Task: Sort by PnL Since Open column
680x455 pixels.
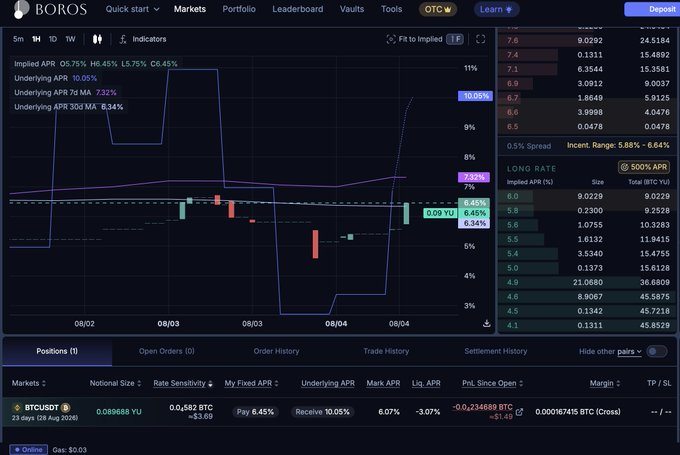Action: coord(493,383)
